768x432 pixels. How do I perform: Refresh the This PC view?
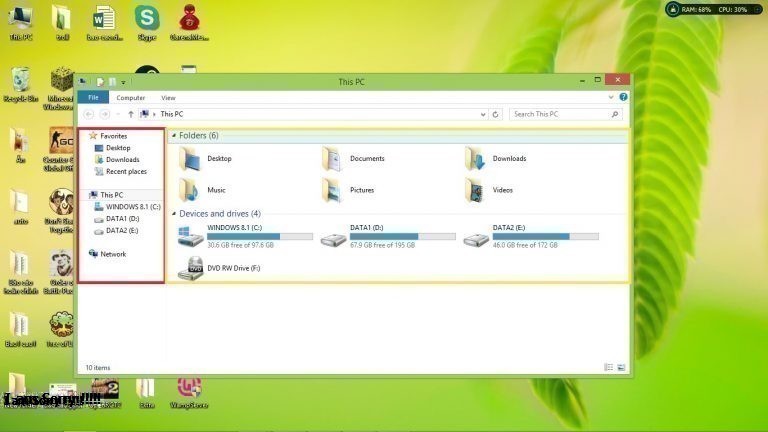(x=496, y=114)
